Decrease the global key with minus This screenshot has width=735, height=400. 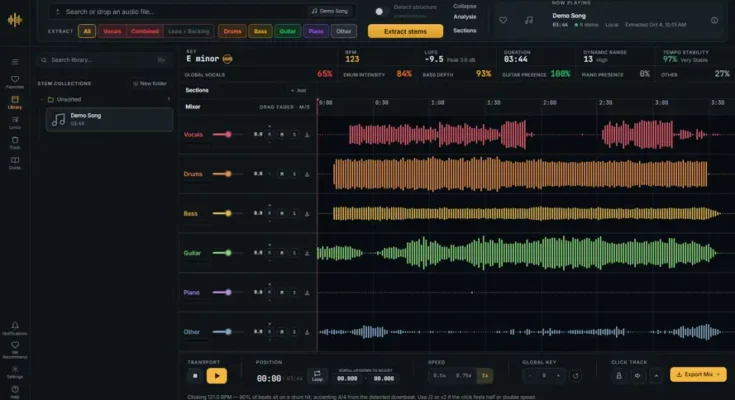point(530,376)
